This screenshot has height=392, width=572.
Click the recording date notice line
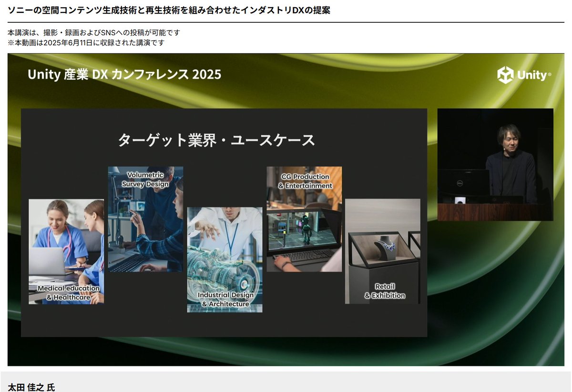click(84, 43)
